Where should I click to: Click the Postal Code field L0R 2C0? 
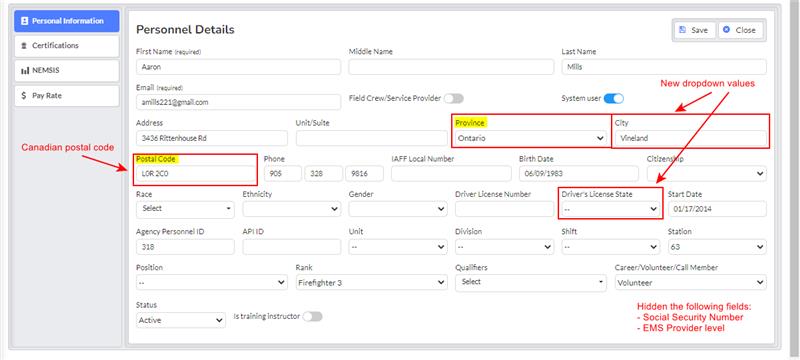pyautogui.click(x=196, y=173)
